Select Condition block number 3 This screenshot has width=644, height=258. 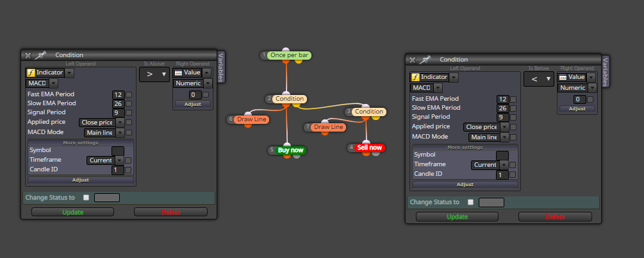point(369,112)
